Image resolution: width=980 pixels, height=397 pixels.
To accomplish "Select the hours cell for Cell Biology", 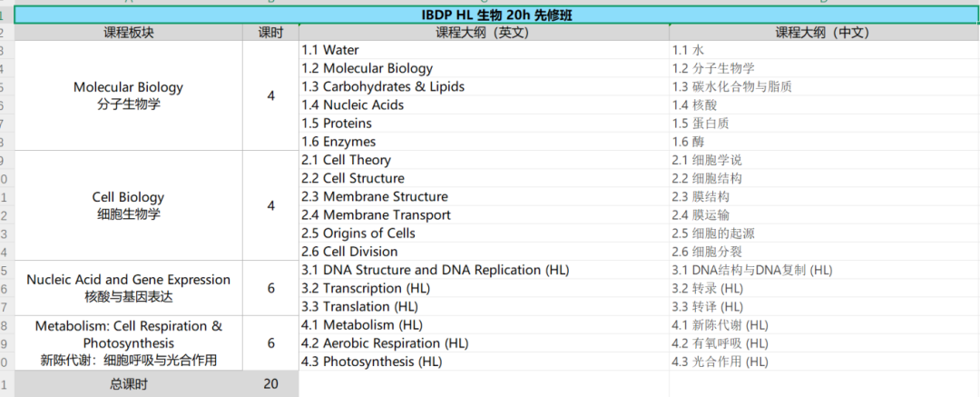I will coord(270,205).
